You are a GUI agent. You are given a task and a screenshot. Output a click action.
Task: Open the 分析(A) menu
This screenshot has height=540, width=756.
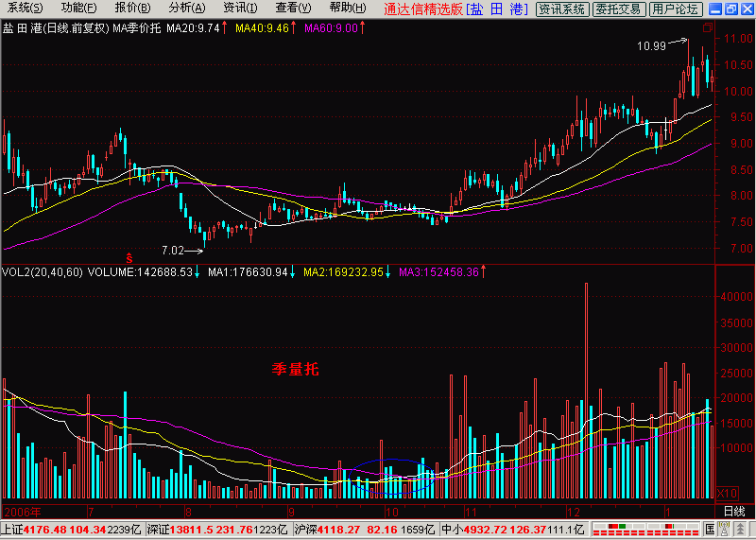click(187, 9)
